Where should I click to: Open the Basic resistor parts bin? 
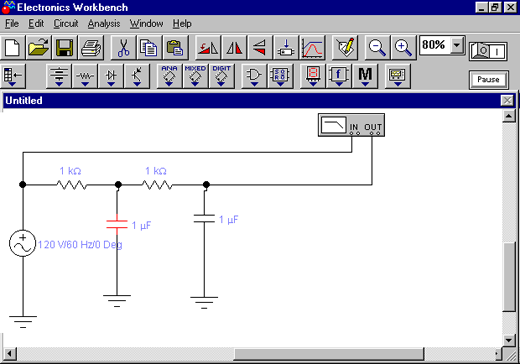click(x=85, y=76)
